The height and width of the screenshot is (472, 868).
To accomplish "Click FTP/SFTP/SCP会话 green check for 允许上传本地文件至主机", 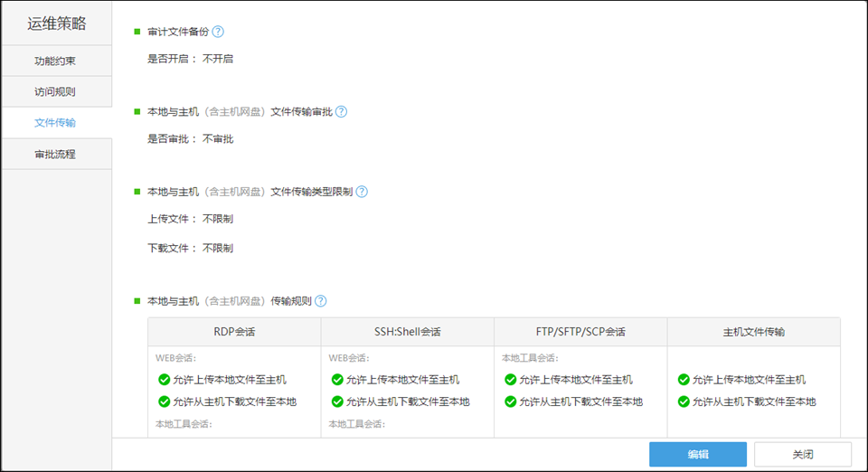I will tap(511, 380).
